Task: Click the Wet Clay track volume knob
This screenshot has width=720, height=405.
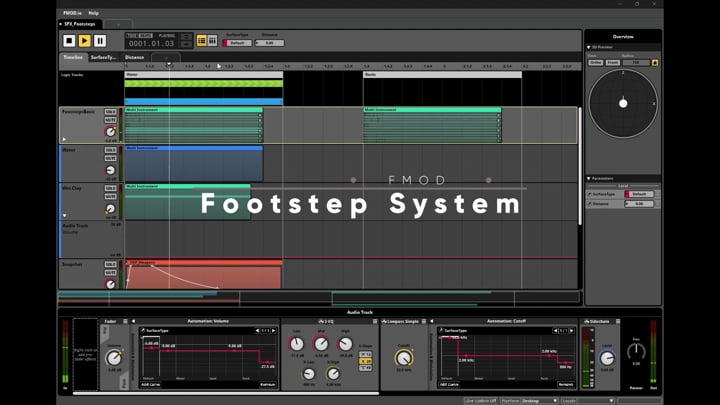Action: click(110, 209)
